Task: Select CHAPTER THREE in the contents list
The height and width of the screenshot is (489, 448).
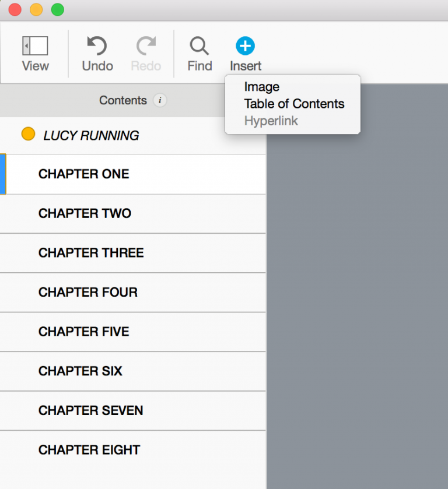Action: 90,253
